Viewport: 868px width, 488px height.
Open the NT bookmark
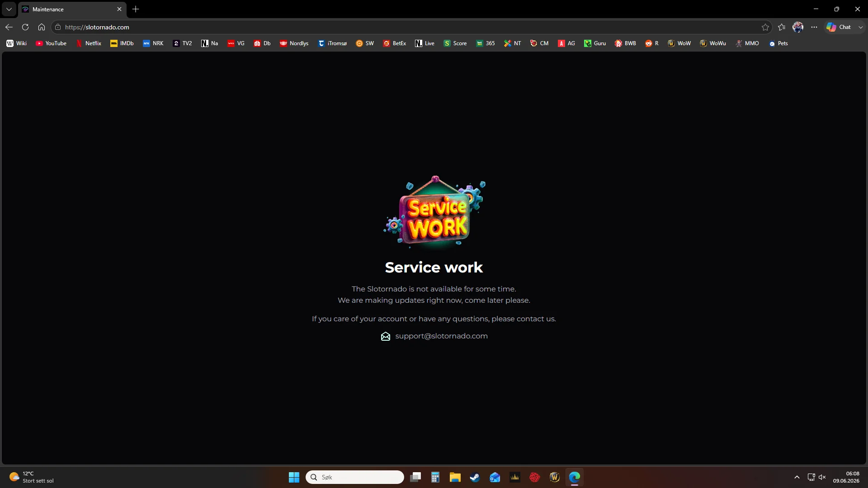pyautogui.click(x=513, y=43)
